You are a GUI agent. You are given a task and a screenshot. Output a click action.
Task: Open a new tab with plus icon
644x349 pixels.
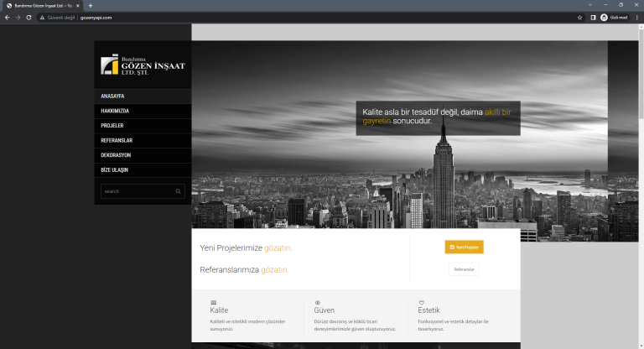pos(91,6)
